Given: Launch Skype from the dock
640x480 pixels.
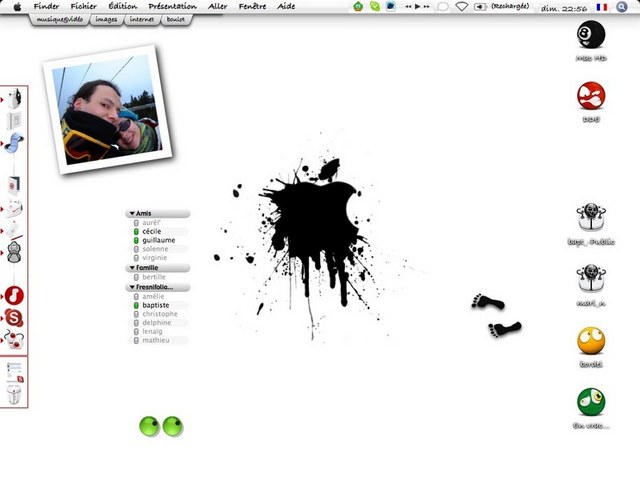Looking at the screenshot, I should click(14, 318).
